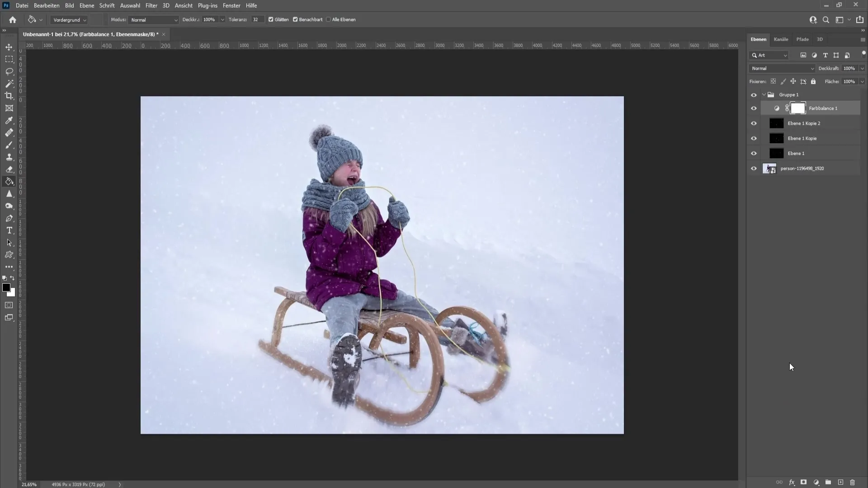Screen dimensions: 868x488
Task: Select the Magic Wand tool
Action: coord(8,84)
